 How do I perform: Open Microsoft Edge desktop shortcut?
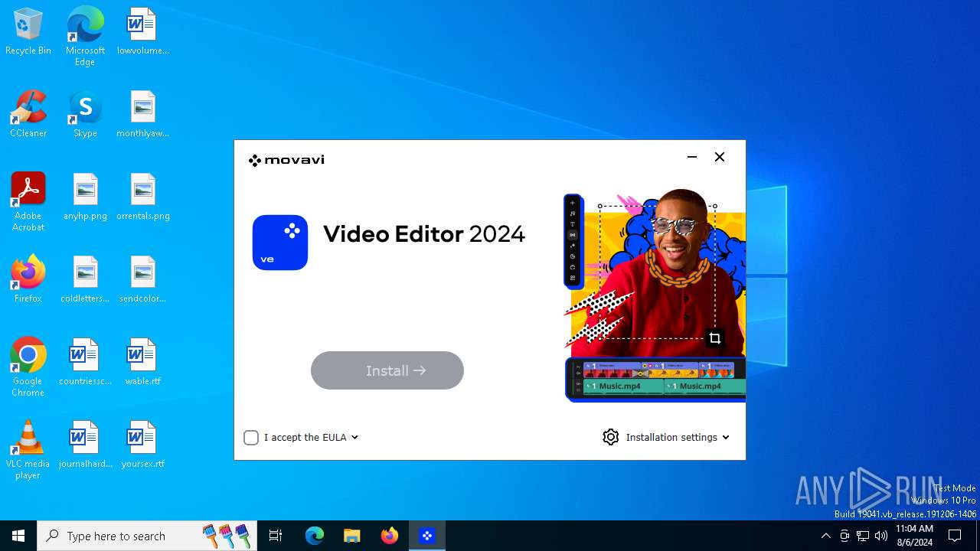[85, 37]
